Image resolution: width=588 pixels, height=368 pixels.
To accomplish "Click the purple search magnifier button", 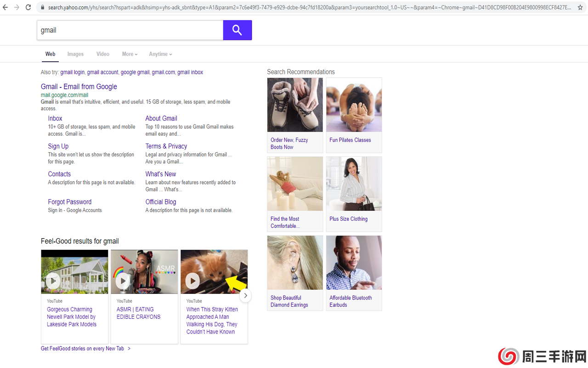I will point(237,30).
